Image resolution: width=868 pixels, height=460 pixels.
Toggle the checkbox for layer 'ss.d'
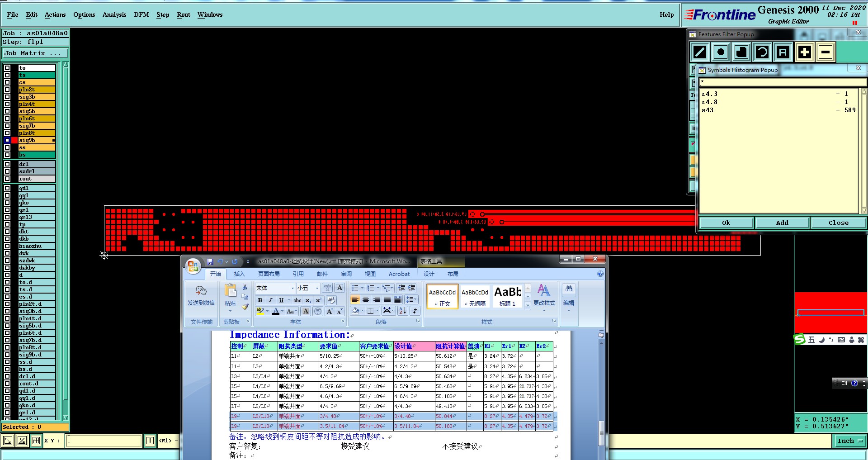click(x=7, y=362)
